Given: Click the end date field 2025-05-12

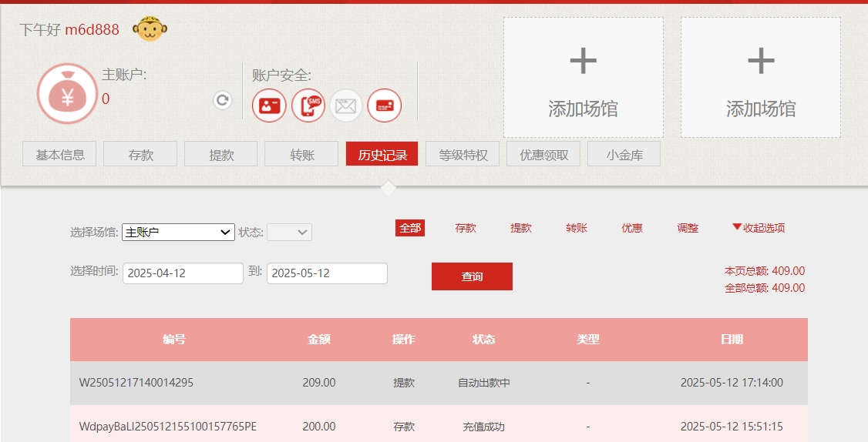Looking at the screenshot, I should [327, 273].
